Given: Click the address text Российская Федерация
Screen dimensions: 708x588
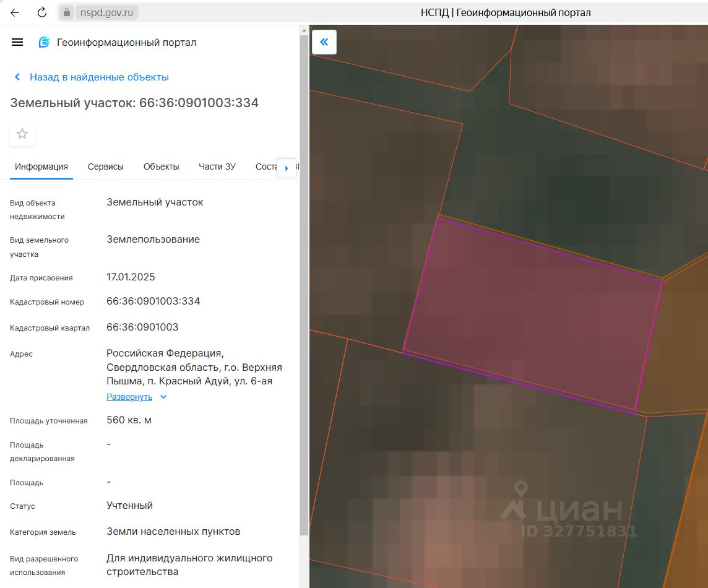Looking at the screenshot, I should pos(165,353).
